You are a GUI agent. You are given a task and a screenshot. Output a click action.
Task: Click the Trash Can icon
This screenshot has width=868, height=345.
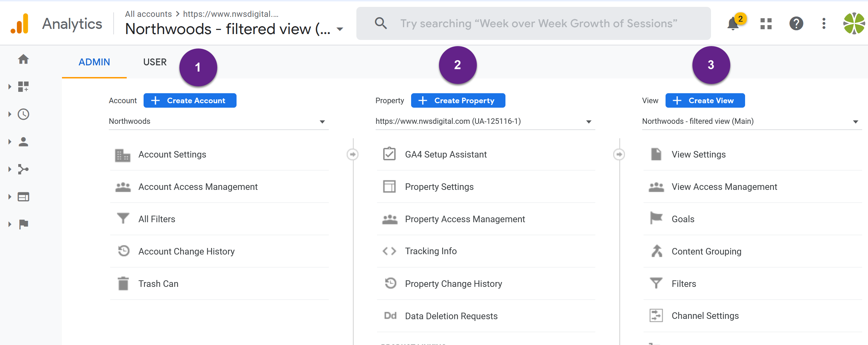(x=123, y=284)
